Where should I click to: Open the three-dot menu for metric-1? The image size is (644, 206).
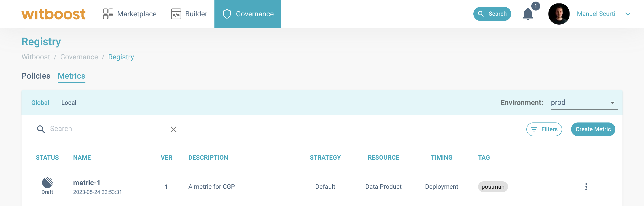[586, 187]
